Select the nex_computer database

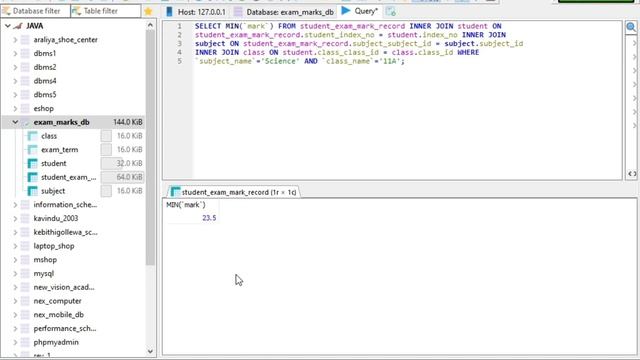click(x=57, y=301)
